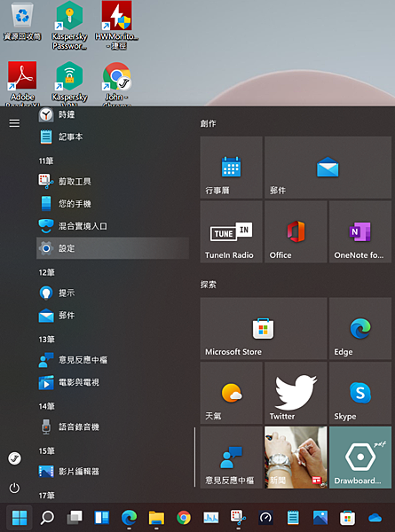Open File Explorer from the taskbar
This screenshot has height=532, width=395.
[156, 518]
